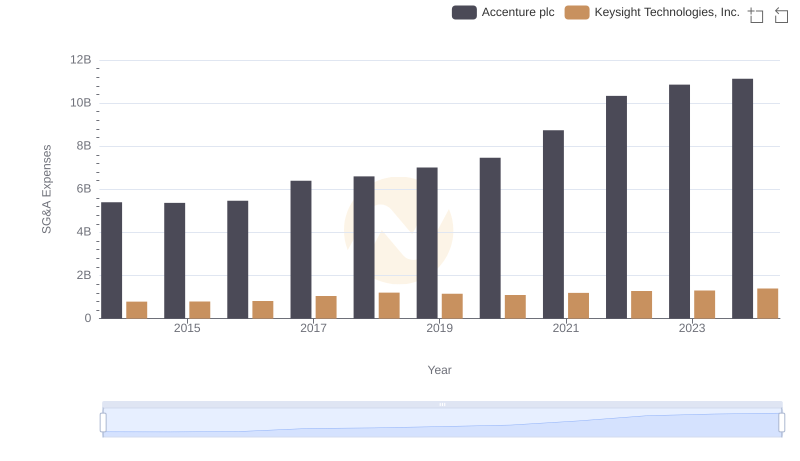Viewport: 800px width, 461px height.
Task: Click the area zoom tool icon
Action: click(x=756, y=15)
